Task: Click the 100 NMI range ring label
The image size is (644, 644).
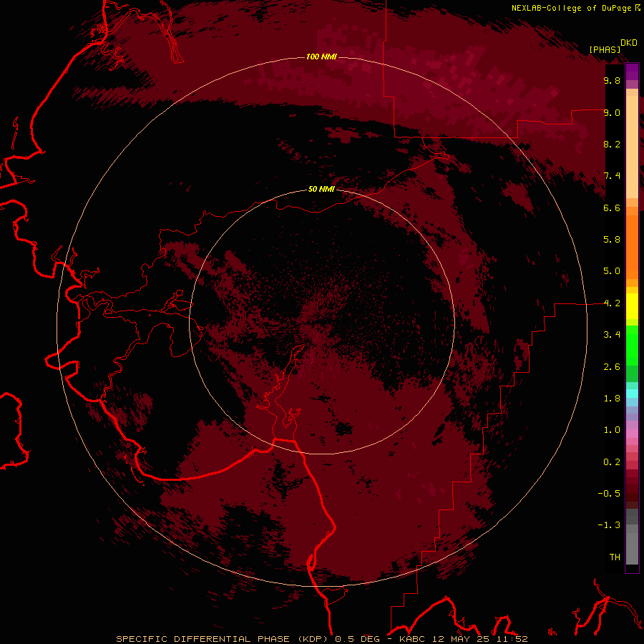Action: (x=321, y=57)
